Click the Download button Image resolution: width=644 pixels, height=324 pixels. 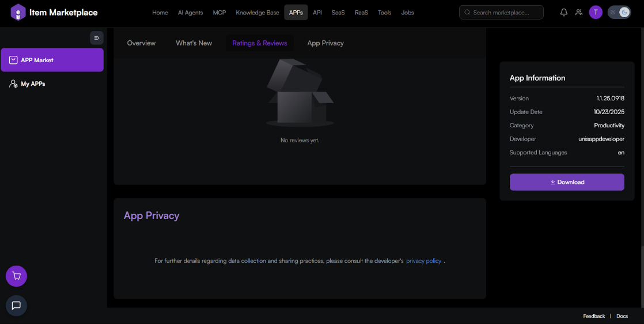coord(567,182)
